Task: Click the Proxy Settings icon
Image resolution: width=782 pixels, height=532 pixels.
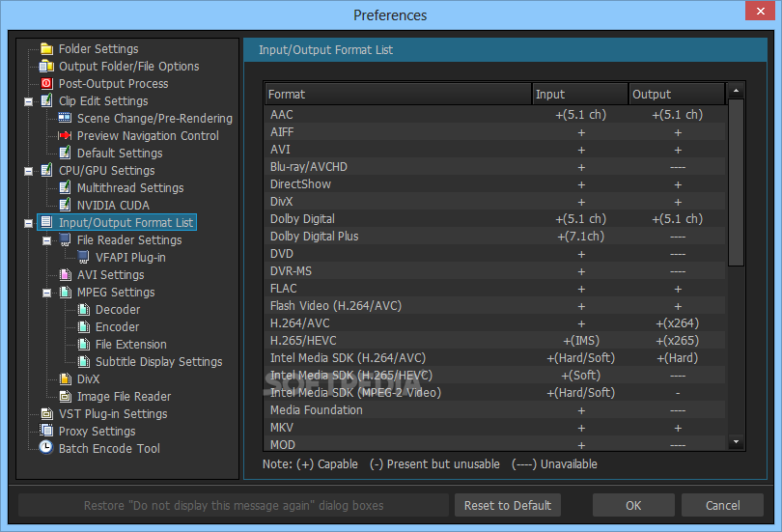Action: [47, 431]
